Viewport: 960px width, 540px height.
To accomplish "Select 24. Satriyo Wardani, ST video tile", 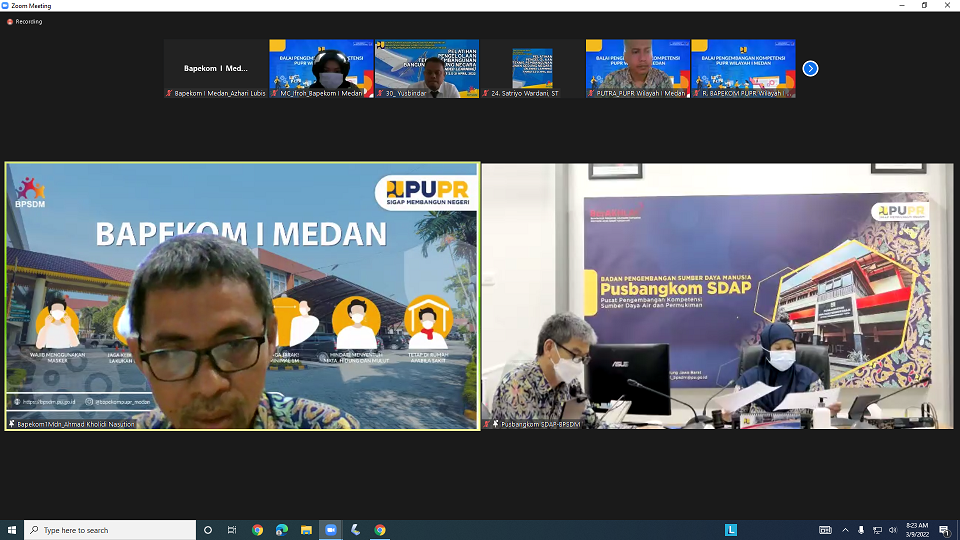I will [x=532, y=69].
